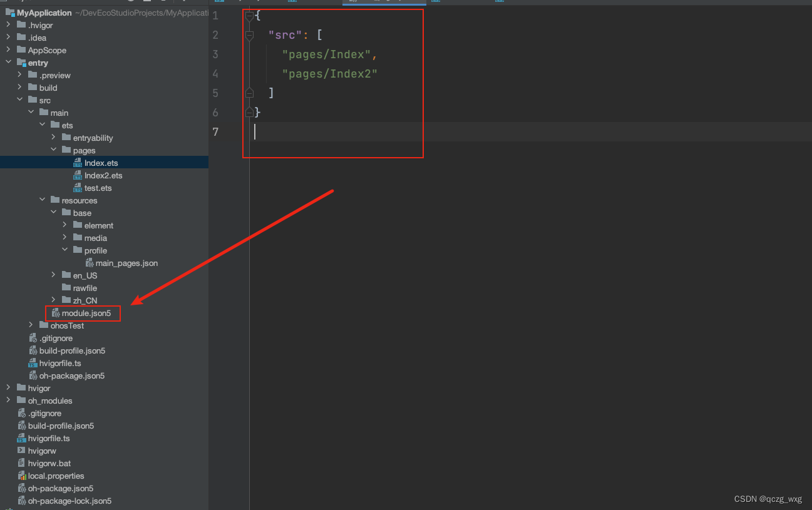812x510 pixels.
Task: Click fold end marker on line 6
Action: [249, 113]
